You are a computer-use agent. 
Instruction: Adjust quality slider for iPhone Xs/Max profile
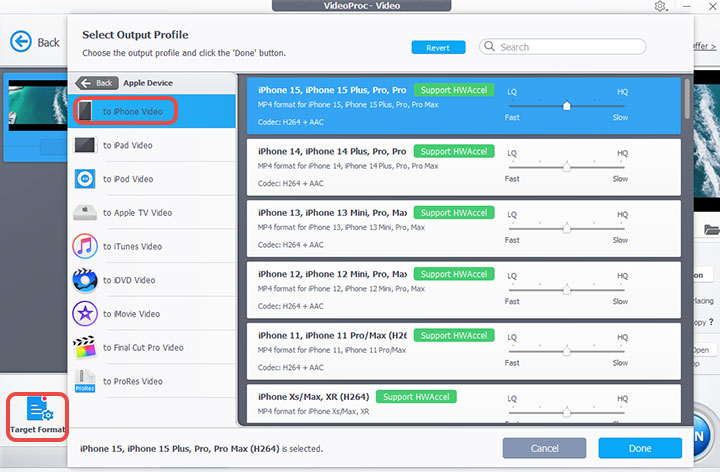coord(567,412)
